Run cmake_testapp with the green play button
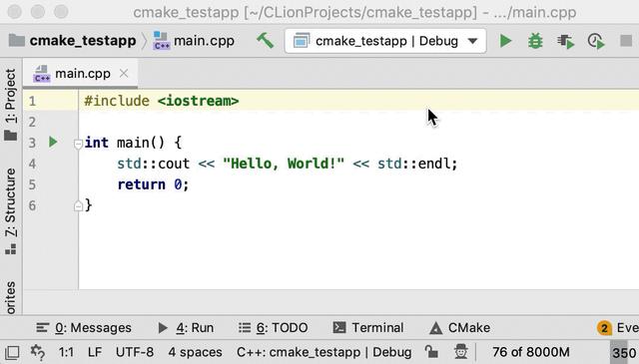This screenshot has width=639, height=364. 505,41
